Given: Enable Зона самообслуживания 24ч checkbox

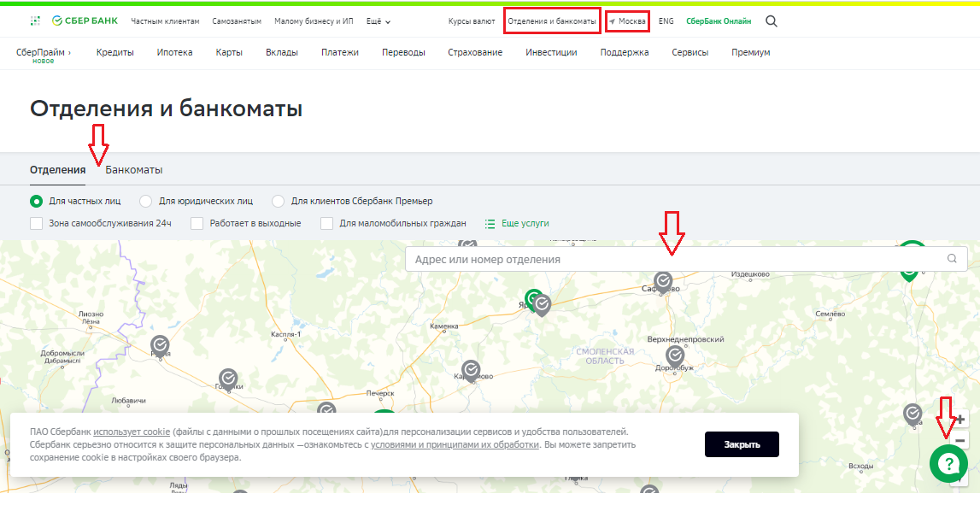Looking at the screenshot, I should pos(36,223).
